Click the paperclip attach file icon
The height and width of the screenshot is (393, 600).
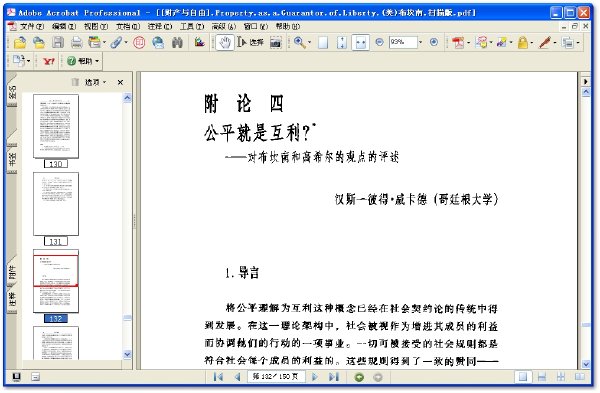click(x=116, y=42)
